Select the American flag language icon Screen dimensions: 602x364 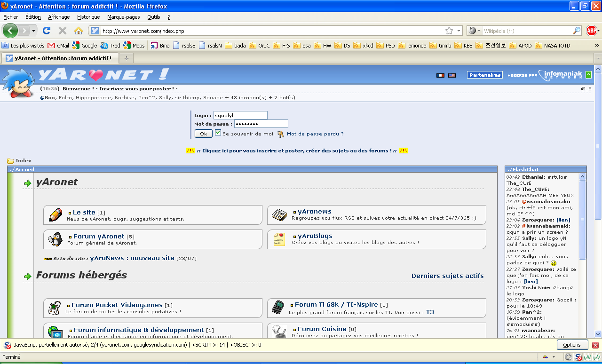tap(452, 75)
